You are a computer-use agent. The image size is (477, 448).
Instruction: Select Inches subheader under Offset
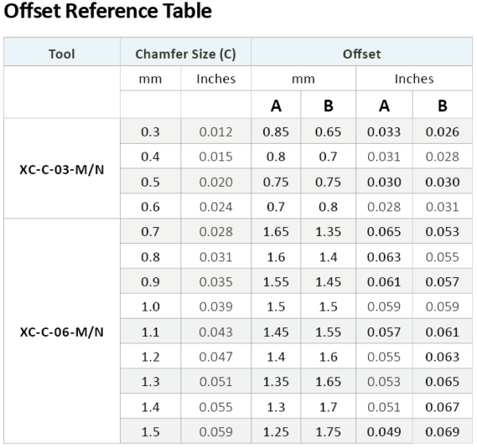414,79
